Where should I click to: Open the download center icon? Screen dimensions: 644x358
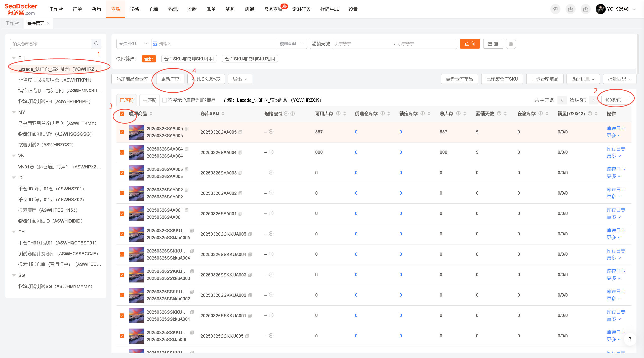click(x=571, y=9)
